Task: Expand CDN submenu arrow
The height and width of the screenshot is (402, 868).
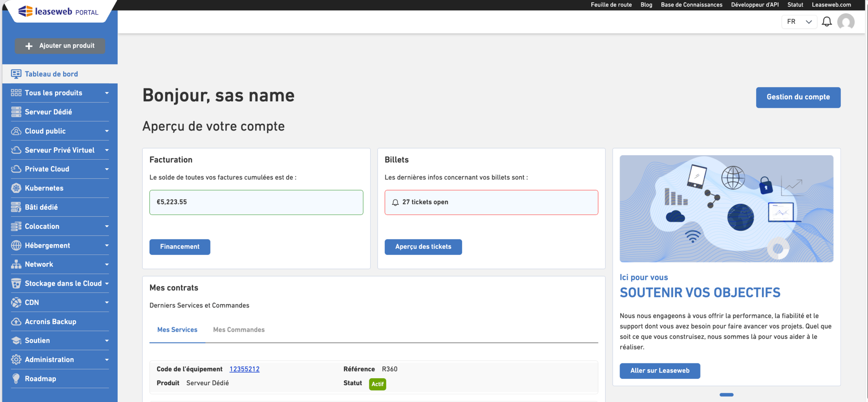Action: point(107,302)
